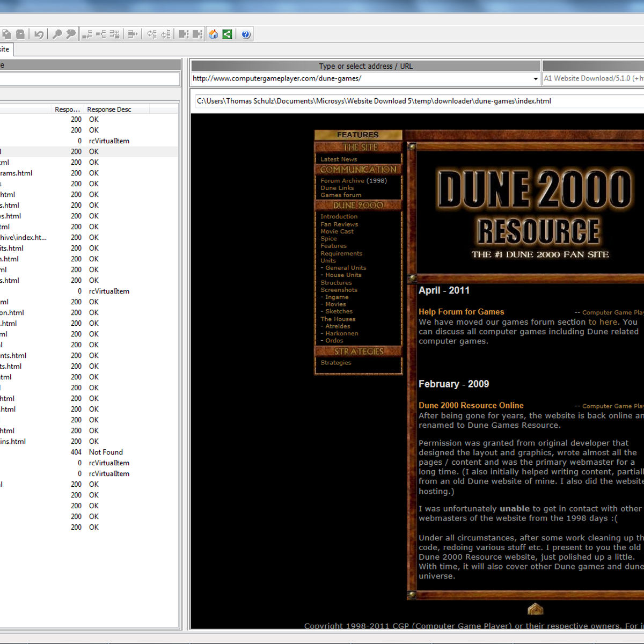Select the 404 Not Found row
Image resolution: width=644 pixels, height=644 pixels.
pos(89,452)
